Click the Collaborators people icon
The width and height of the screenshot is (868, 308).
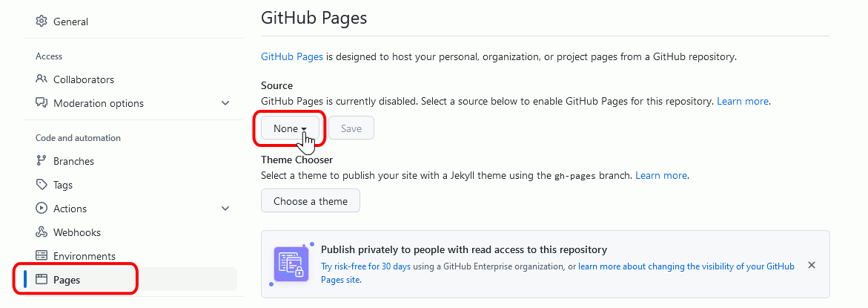[x=42, y=79]
